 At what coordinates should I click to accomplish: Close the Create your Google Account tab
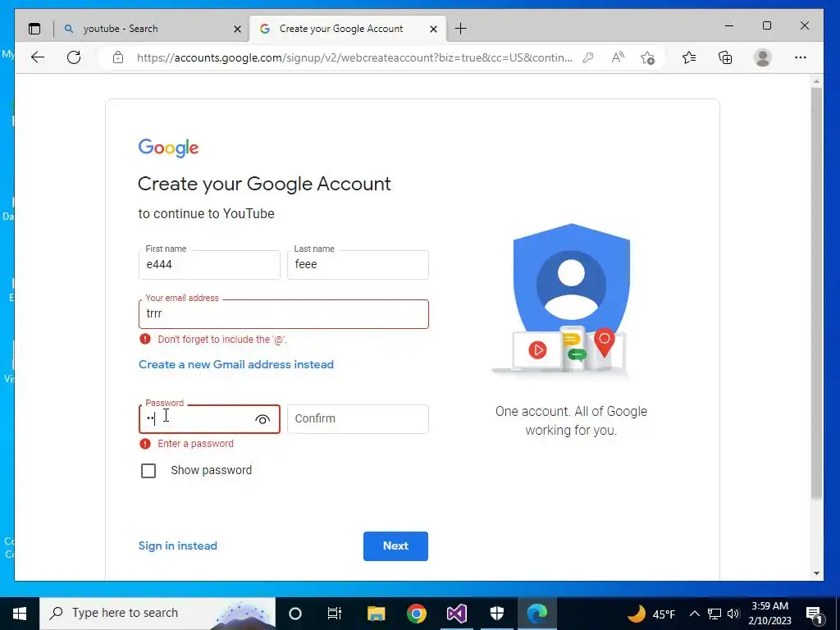[433, 29]
